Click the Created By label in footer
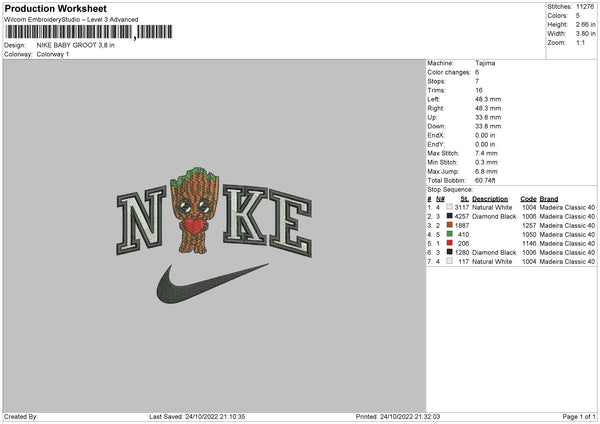Screen dimensions: 600x424 point(21,417)
